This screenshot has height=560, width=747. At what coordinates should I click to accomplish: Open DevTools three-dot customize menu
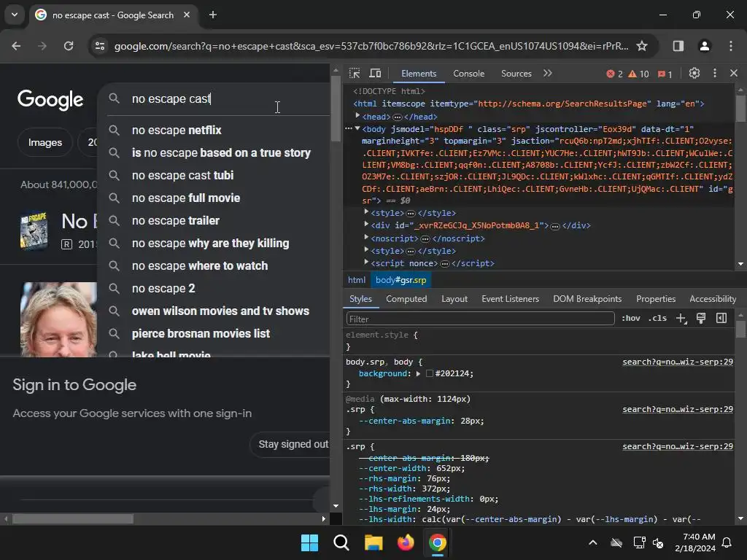click(x=715, y=74)
